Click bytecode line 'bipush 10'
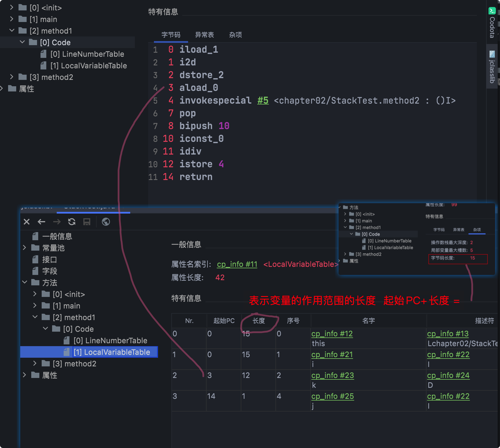500x448 pixels. [204, 126]
